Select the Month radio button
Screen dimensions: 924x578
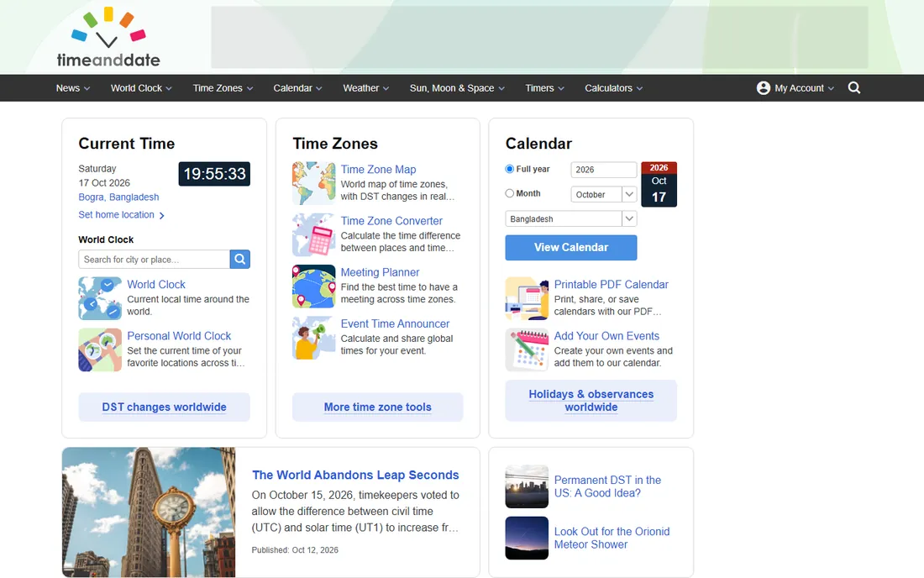click(x=510, y=193)
